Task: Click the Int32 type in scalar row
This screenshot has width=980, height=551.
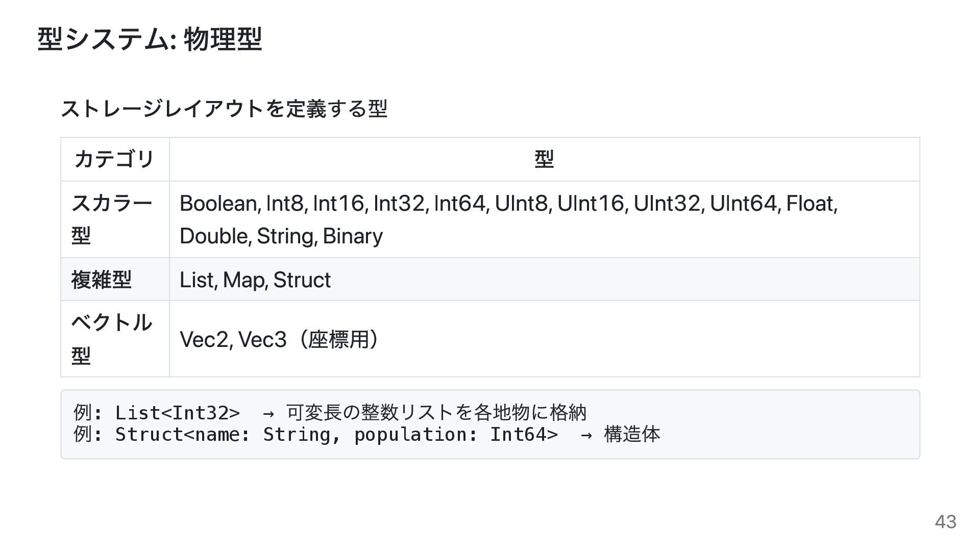Action: (399, 204)
